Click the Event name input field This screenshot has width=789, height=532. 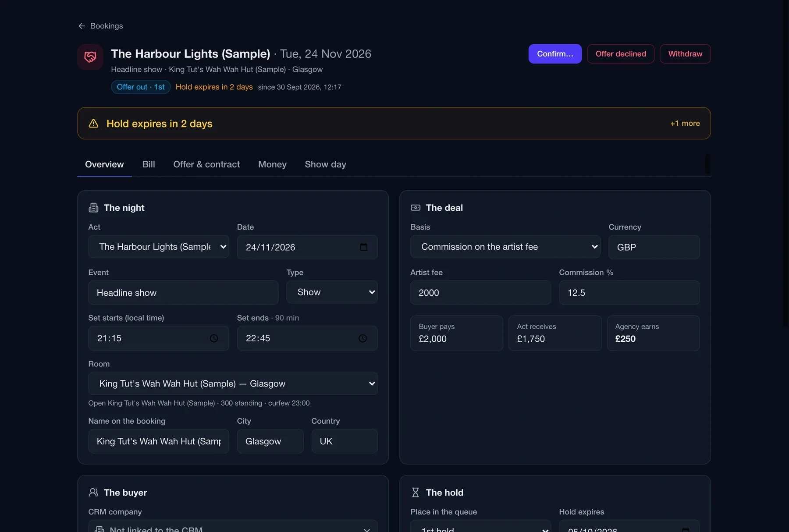pyautogui.click(x=183, y=293)
